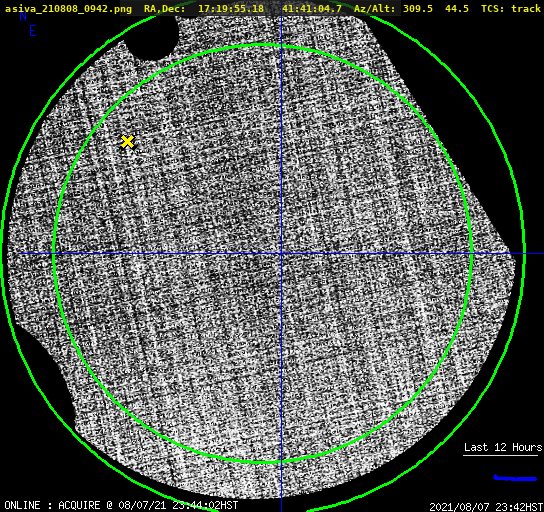Click the yellow X target marker
This screenshot has height=512, width=544.
click(x=127, y=142)
